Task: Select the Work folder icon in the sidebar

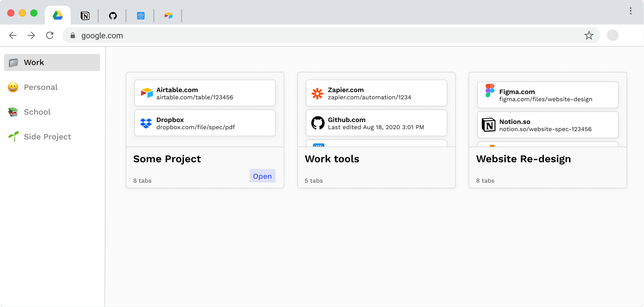Action: (x=13, y=62)
